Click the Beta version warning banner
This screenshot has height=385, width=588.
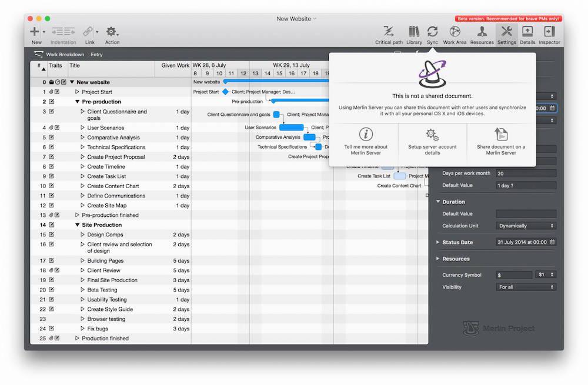(x=508, y=18)
